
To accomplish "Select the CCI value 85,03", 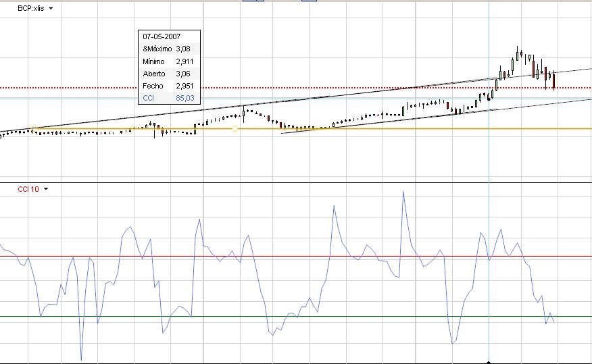I will pyautogui.click(x=185, y=98).
